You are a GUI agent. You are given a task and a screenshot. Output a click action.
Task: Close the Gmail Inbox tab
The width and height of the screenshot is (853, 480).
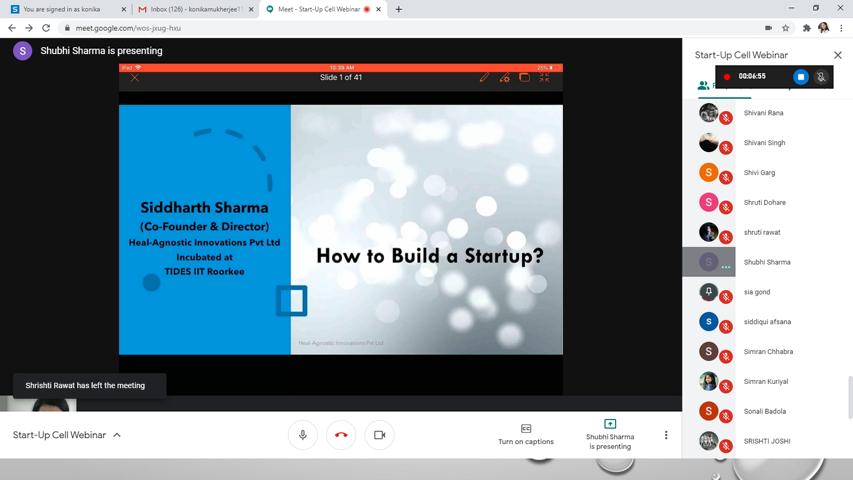click(x=251, y=9)
